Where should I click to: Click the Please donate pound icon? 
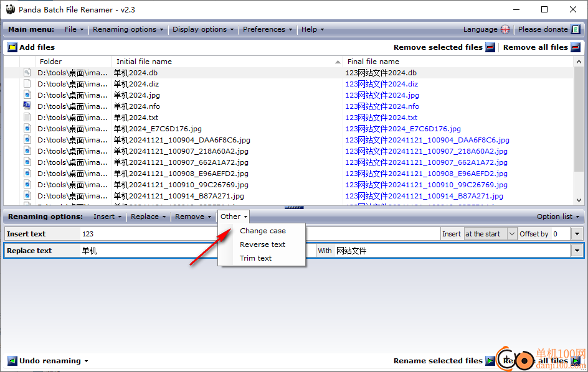click(576, 29)
